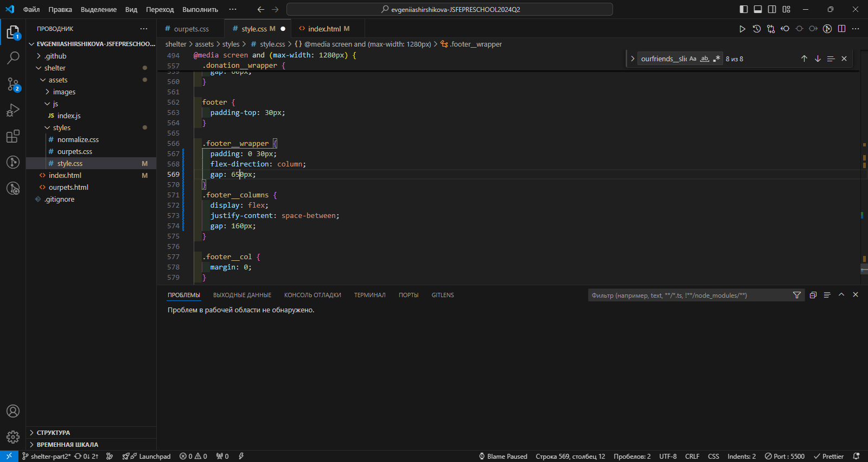The height and width of the screenshot is (462, 868).
Task: Go to next search match
Action: 818,59
